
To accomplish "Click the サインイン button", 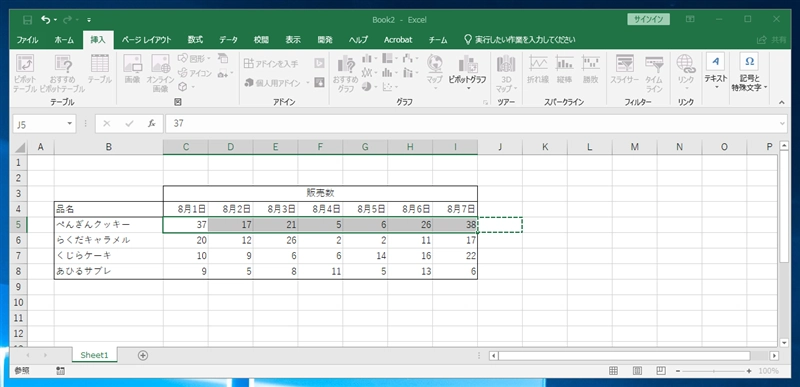I will click(x=648, y=19).
